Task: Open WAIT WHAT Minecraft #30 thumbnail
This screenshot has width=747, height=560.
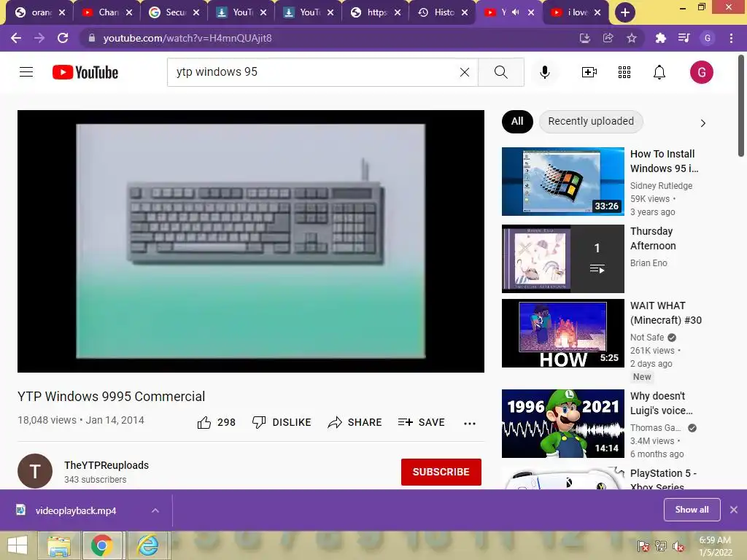Action: pos(562,332)
